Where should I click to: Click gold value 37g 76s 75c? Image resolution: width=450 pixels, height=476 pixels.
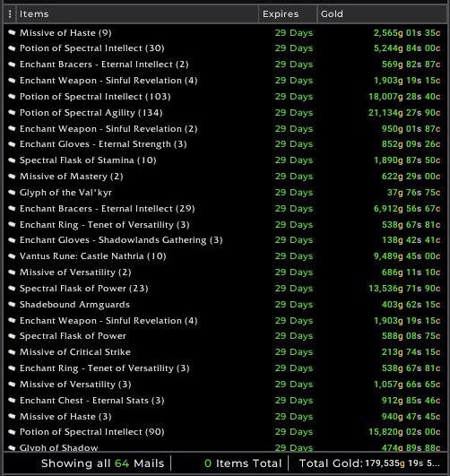(x=414, y=193)
